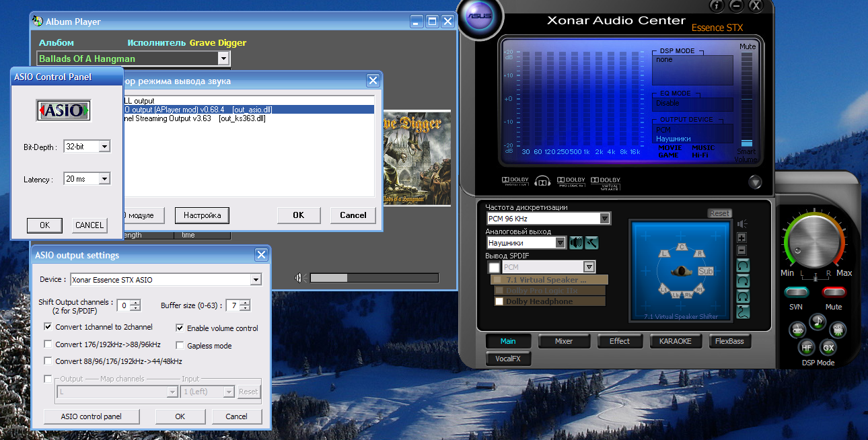868x440 pixels.
Task: Click the Sub speaker in the shifter
Action: 705,271
